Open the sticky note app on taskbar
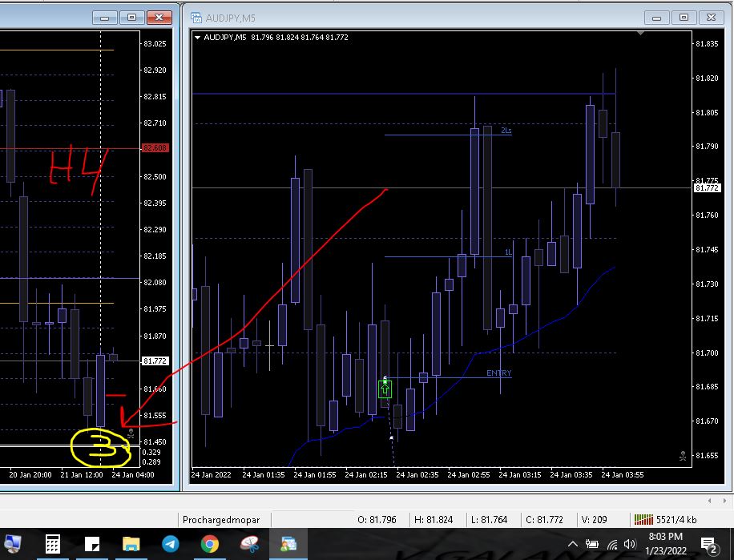Screen dimensions: 734x560 tap(91, 544)
